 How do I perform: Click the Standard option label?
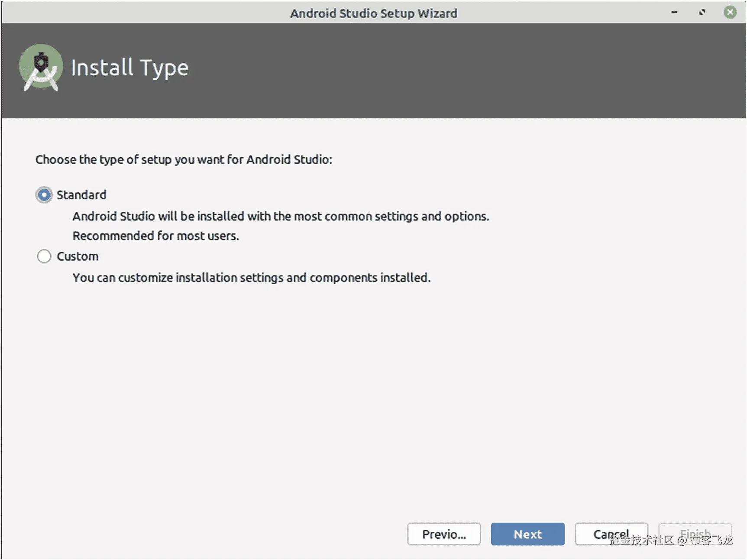(x=81, y=195)
